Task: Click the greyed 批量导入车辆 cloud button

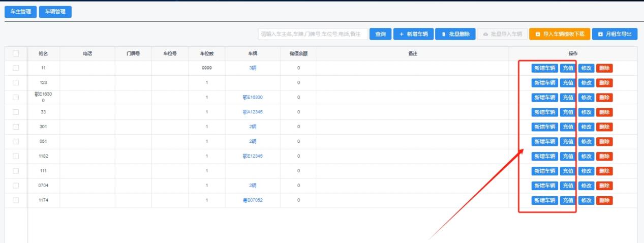Action: 502,34
